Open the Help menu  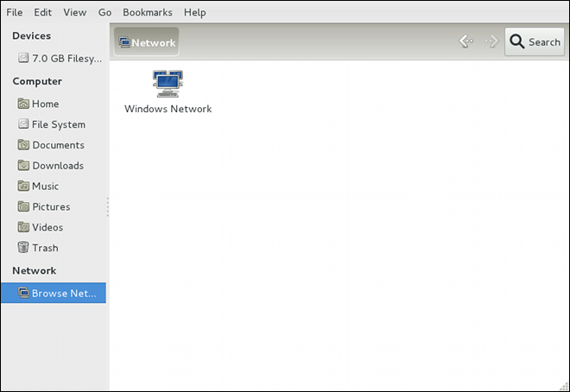[x=194, y=12]
